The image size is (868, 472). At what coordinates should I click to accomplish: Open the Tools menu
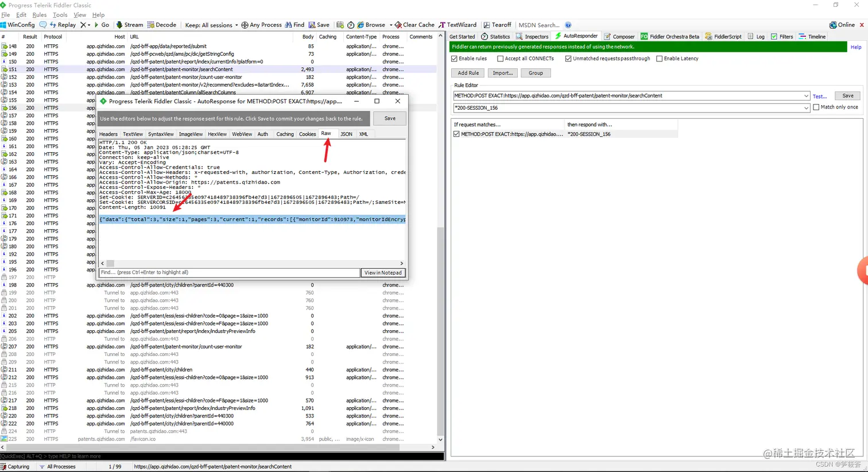pyautogui.click(x=60, y=15)
